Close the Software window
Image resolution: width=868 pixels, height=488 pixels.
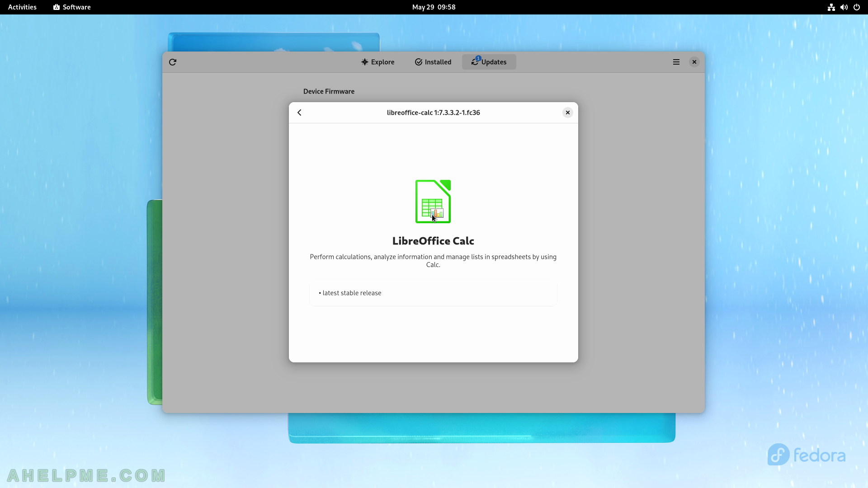click(694, 62)
